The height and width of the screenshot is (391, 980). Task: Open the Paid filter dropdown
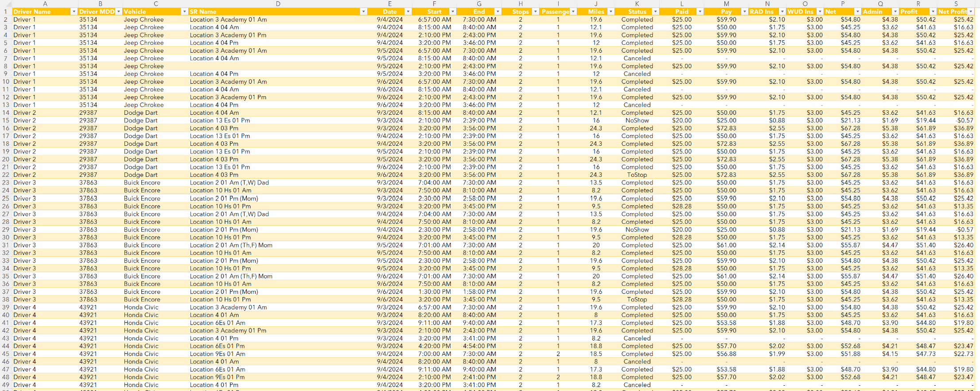(700, 12)
